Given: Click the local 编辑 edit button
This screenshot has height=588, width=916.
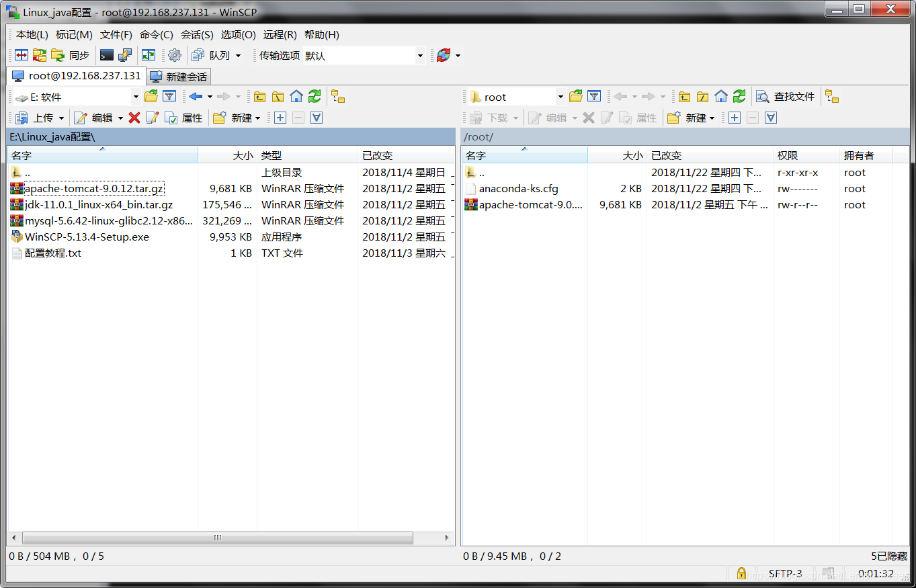Looking at the screenshot, I should click(x=93, y=118).
